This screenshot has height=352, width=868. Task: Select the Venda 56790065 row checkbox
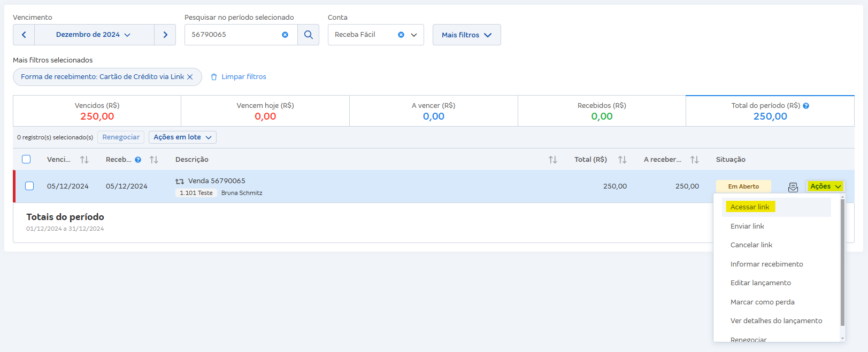tap(29, 186)
